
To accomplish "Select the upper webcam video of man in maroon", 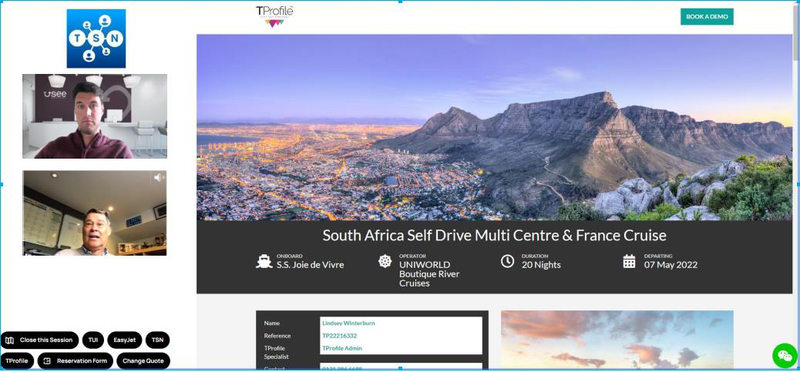I will pyautogui.click(x=94, y=116).
